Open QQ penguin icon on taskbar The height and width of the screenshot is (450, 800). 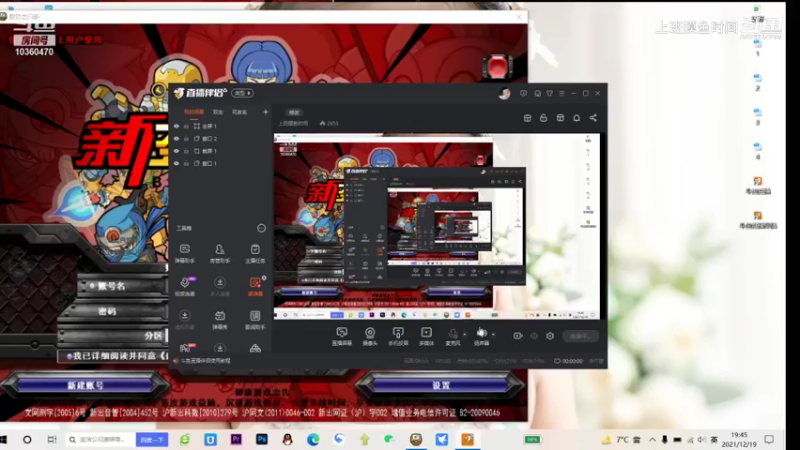[287, 439]
